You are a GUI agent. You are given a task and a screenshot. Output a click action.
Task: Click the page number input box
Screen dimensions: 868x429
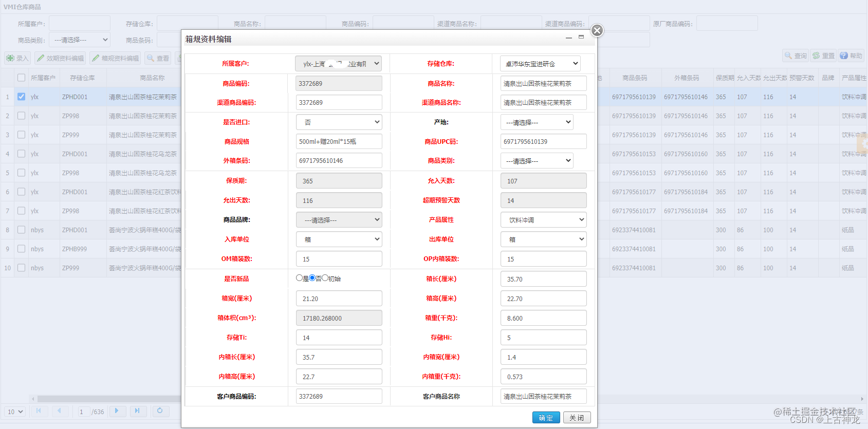pyautogui.click(x=83, y=412)
